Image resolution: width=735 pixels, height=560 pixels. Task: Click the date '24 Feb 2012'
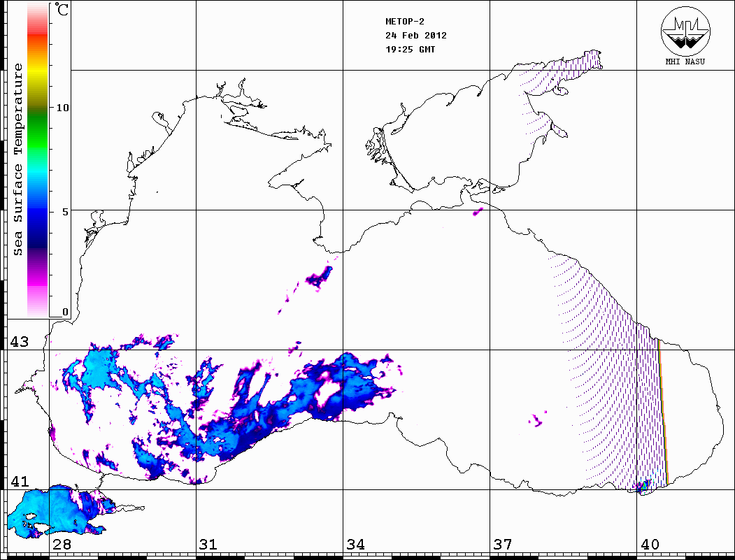click(x=416, y=36)
